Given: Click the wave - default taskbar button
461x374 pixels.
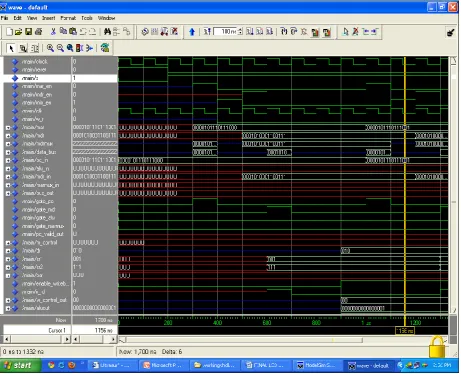Looking at the screenshot, I should coord(368,366).
